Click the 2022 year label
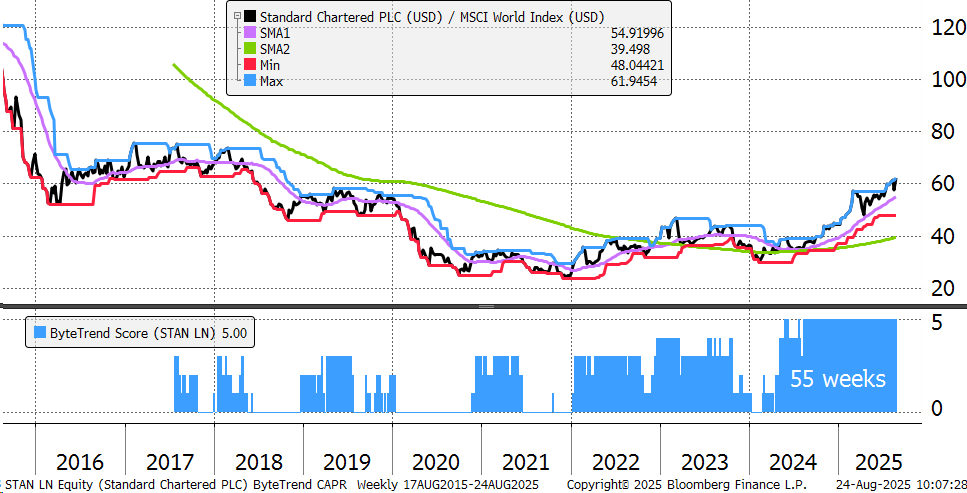967x493 pixels. [615, 462]
